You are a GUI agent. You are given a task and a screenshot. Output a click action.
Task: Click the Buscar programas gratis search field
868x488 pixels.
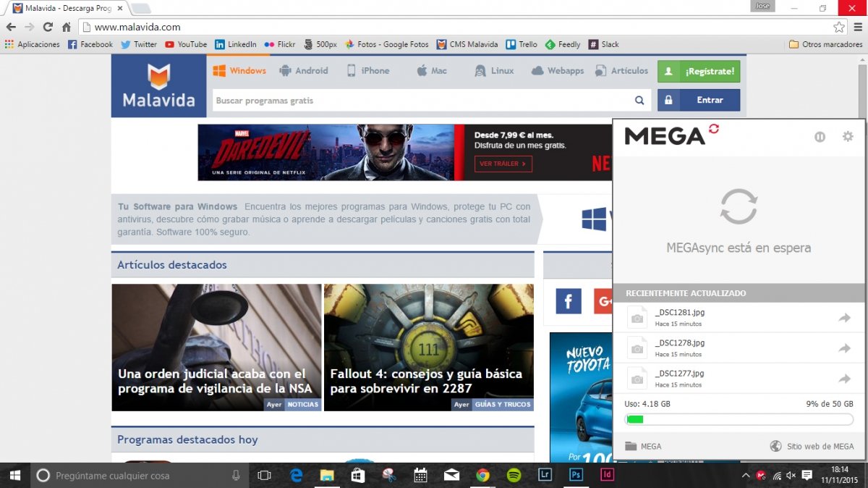pyautogui.click(x=420, y=101)
